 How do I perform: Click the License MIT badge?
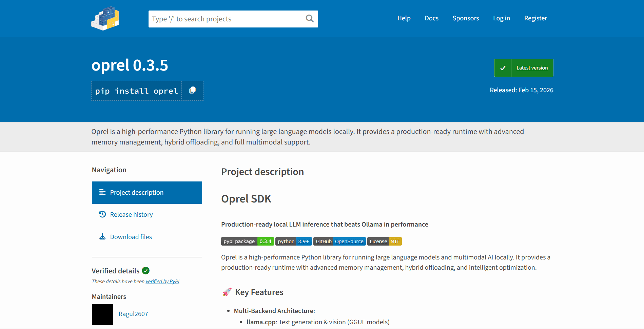(384, 241)
